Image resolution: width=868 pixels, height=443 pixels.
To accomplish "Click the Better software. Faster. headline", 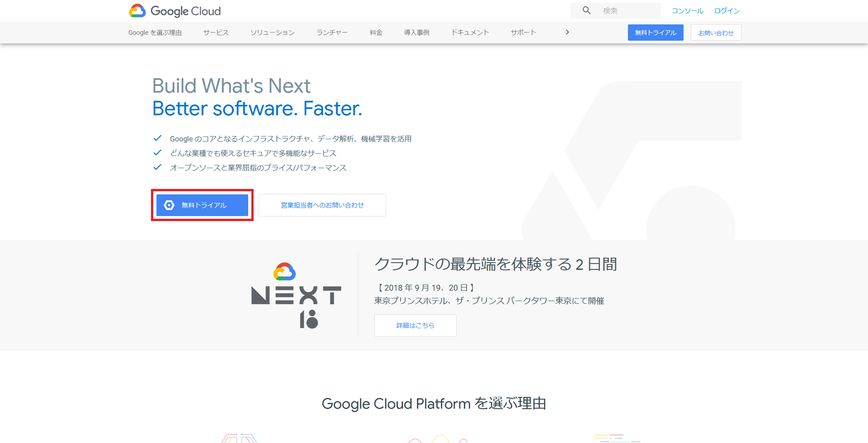I will click(x=257, y=108).
